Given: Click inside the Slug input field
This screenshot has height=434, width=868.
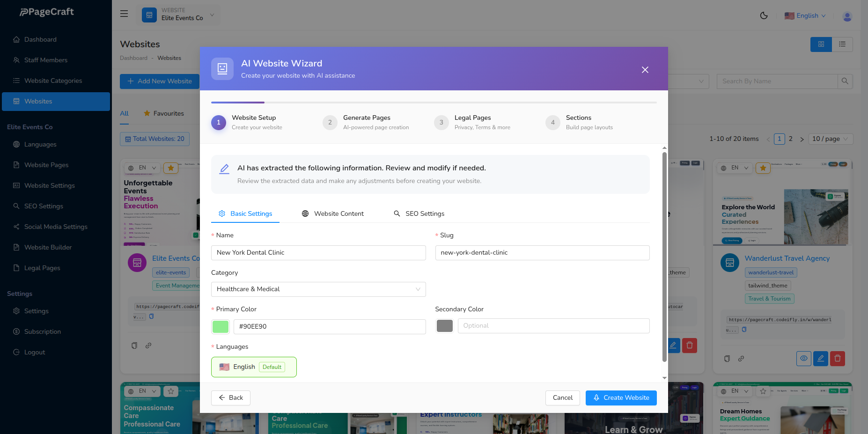Looking at the screenshot, I should coord(542,252).
